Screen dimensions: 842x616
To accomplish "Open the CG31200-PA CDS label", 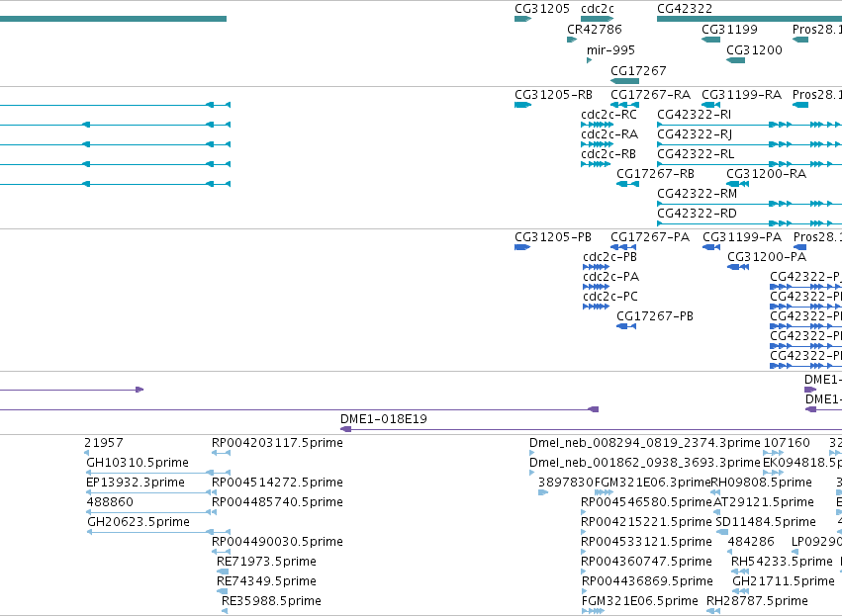I will (x=767, y=256).
